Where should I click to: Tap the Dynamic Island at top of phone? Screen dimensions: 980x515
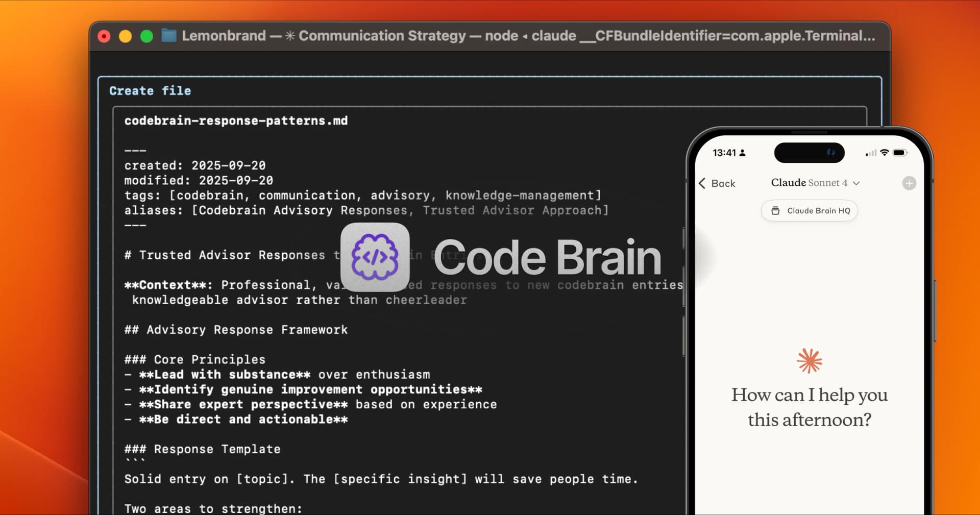point(810,153)
